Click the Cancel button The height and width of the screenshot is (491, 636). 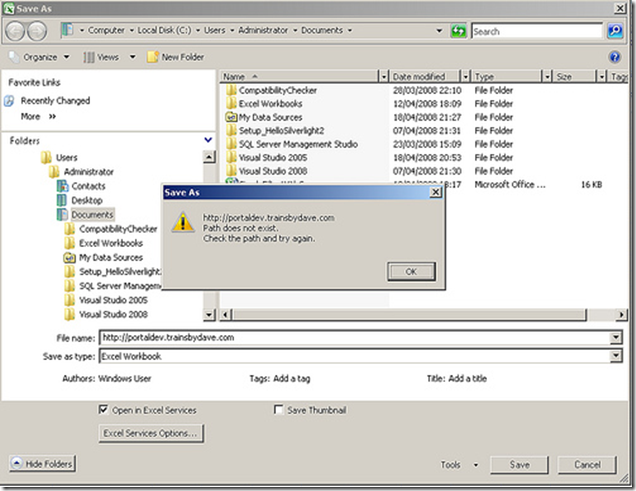click(587, 465)
